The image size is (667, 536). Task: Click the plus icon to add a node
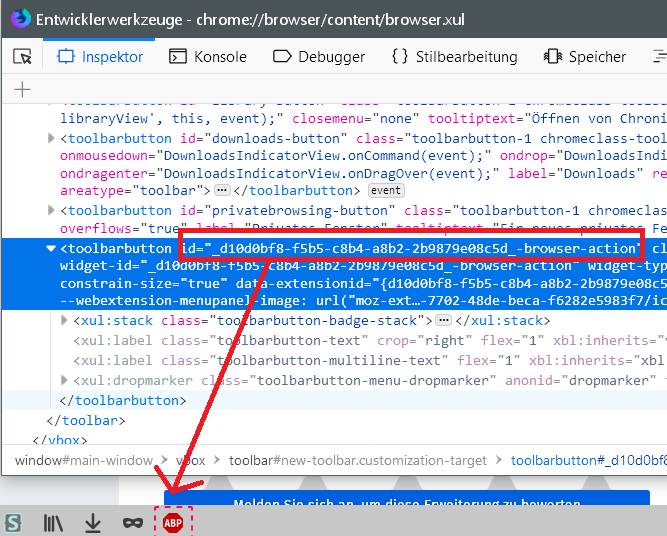coord(22,90)
